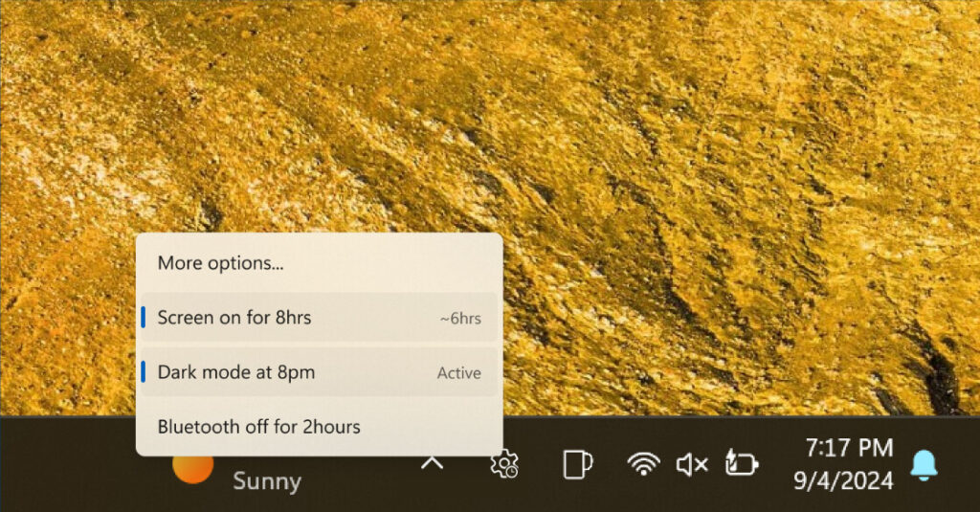Open the gear with clock tray icon
This screenshot has width=980, height=512.
click(x=503, y=464)
